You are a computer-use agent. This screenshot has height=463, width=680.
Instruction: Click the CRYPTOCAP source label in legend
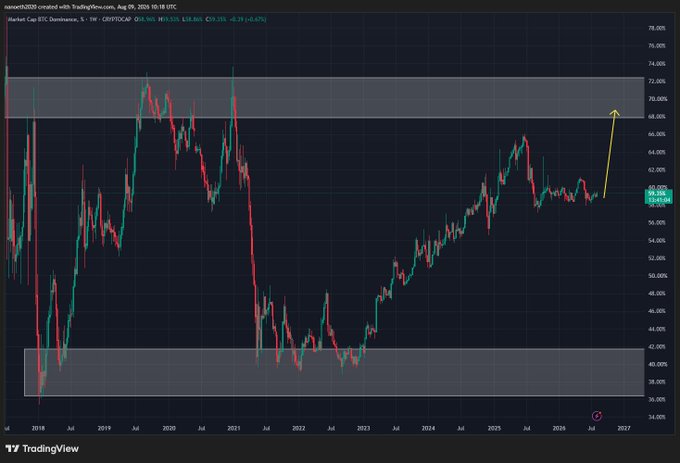point(116,20)
